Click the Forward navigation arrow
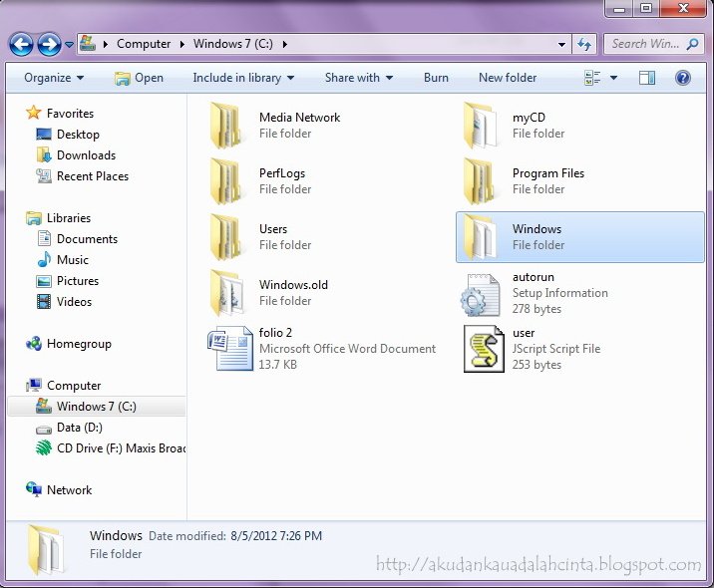 coord(48,44)
